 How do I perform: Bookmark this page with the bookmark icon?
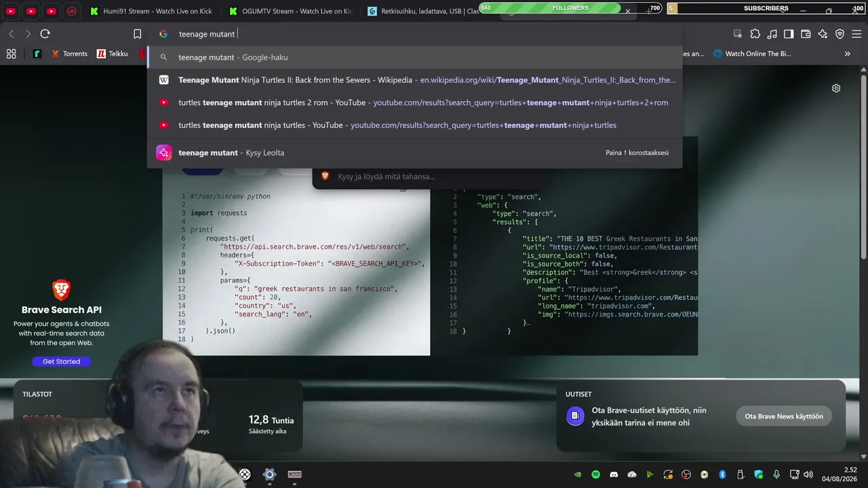[138, 34]
